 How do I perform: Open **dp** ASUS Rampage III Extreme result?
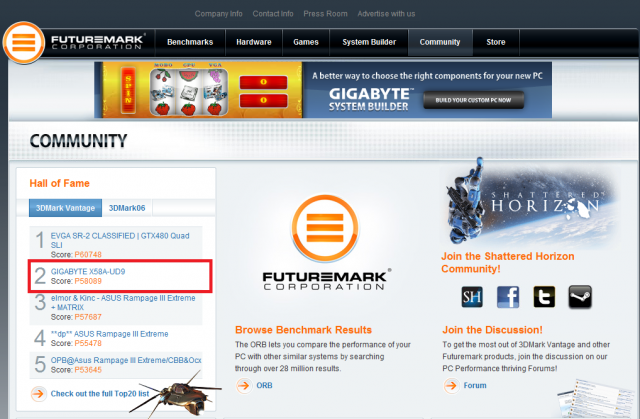(x=109, y=334)
